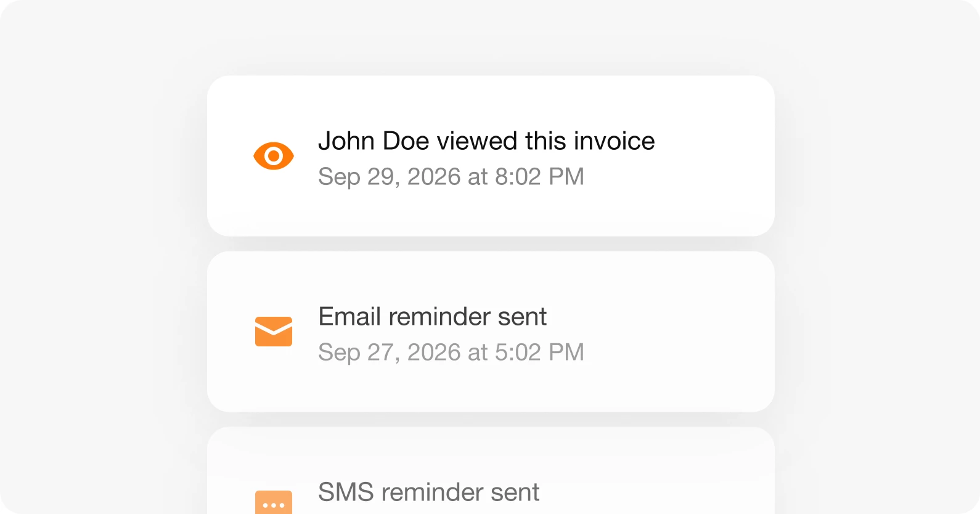The height and width of the screenshot is (514, 980).
Task: Click the SMS chat bubble icon
Action: coord(274,502)
